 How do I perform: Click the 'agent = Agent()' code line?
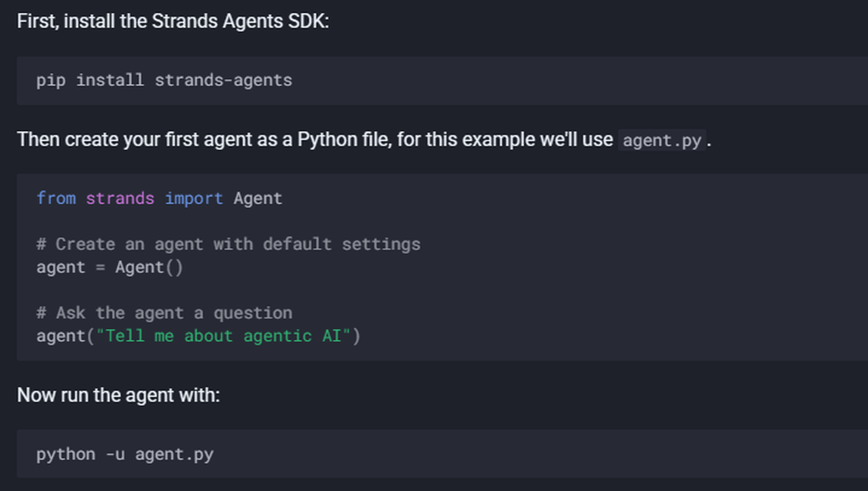coord(109,267)
